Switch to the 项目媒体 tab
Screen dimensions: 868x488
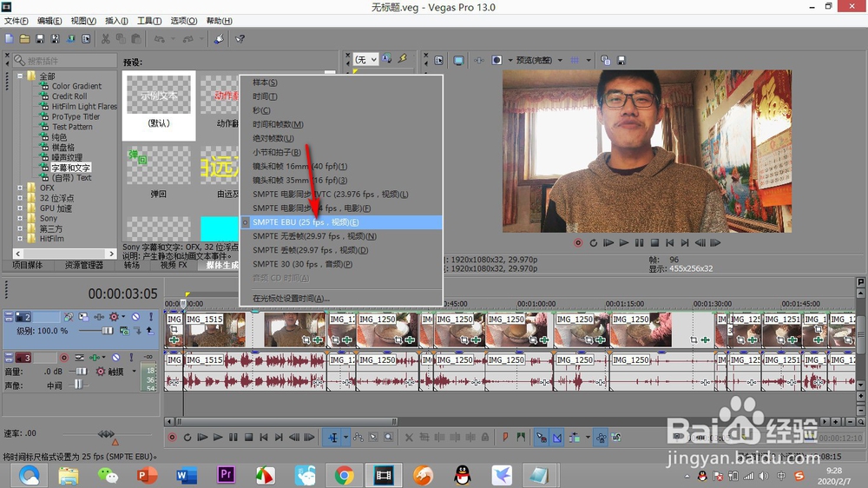coord(28,265)
